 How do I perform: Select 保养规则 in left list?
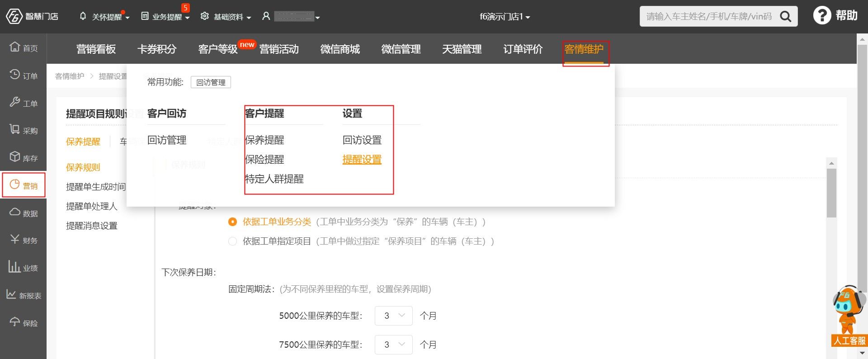(x=83, y=167)
